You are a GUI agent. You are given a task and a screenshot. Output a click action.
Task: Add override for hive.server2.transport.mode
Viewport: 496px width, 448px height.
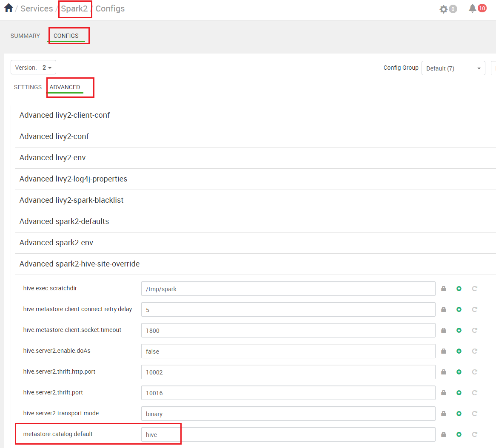coord(459,414)
